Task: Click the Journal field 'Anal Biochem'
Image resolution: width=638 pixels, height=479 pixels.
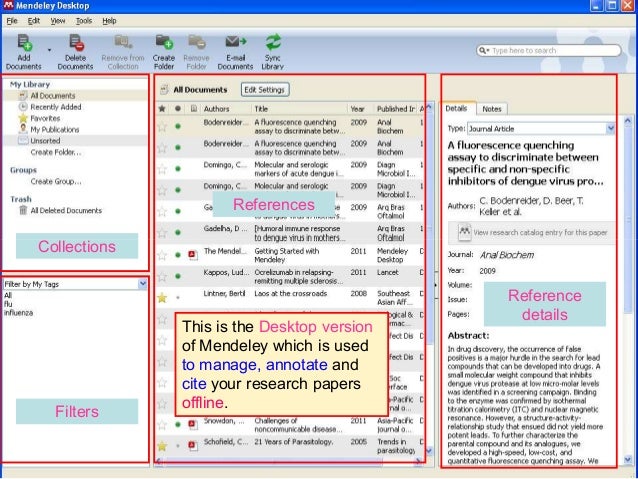Action: click(x=507, y=255)
